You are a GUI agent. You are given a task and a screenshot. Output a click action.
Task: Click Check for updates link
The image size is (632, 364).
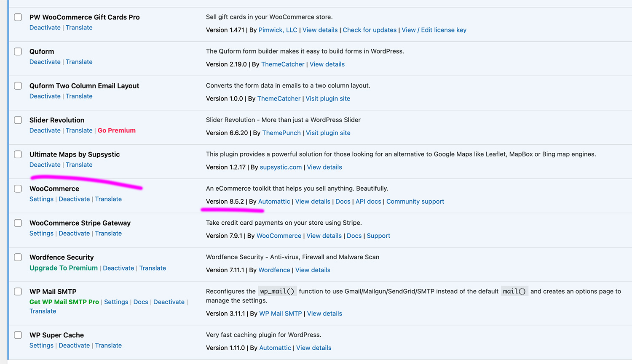pyautogui.click(x=370, y=30)
